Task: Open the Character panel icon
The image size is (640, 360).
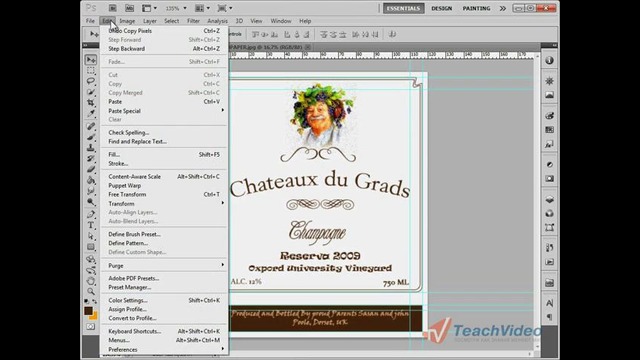Action: click(x=549, y=303)
